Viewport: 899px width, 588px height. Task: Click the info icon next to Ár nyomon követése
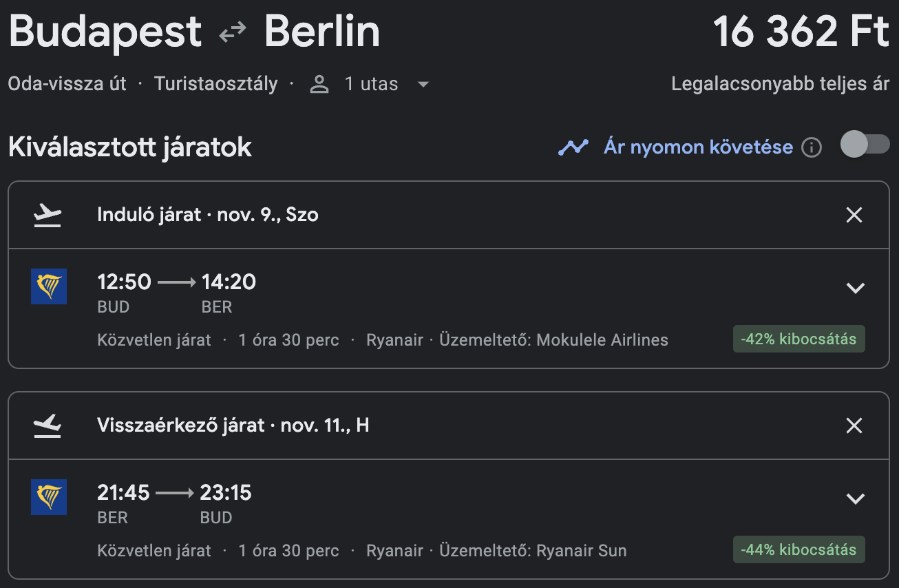pos(812,147)
